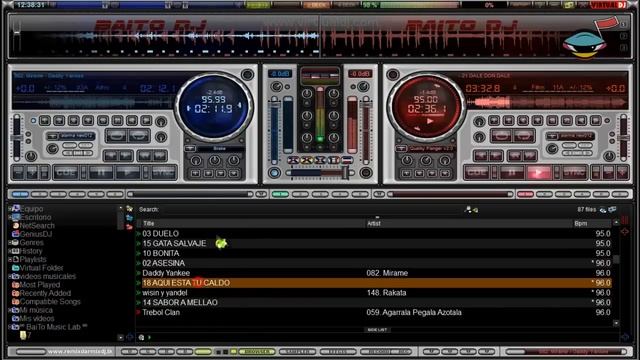Select the song '03 DUELO'
The width and height of the screenshot is (640, 360).
(x=374, y=233)
